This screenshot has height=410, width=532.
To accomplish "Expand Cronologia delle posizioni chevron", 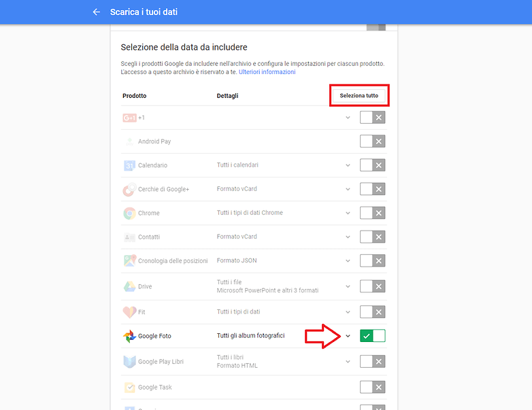I will pyautogui.click(x=348, y=261).
